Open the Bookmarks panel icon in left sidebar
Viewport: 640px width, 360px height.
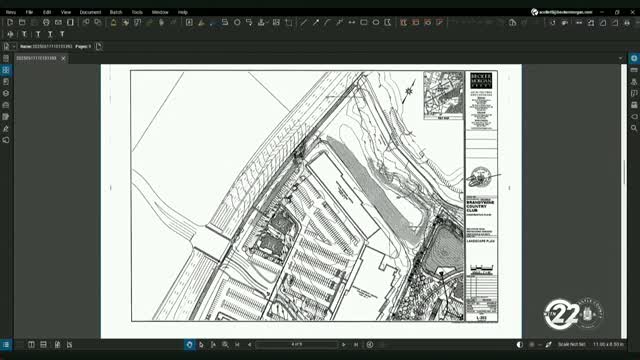[x=6, y=82]
